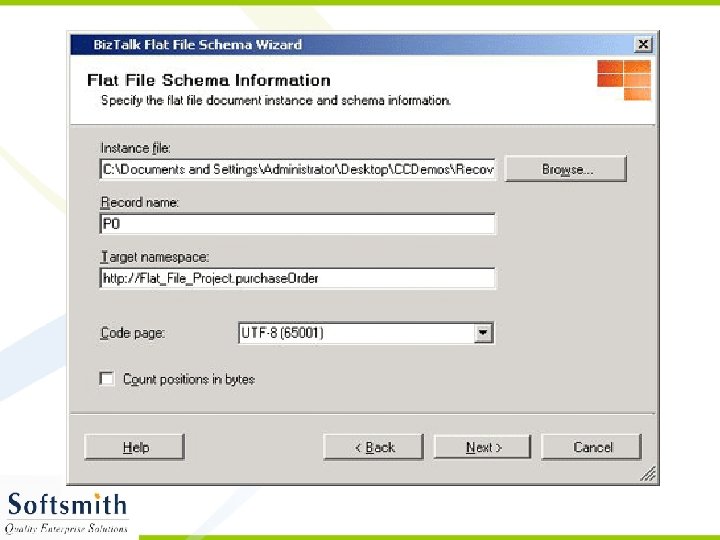Edit the Target namespace text box
Viewport: 720px width, 540px height.
(298, 278)
